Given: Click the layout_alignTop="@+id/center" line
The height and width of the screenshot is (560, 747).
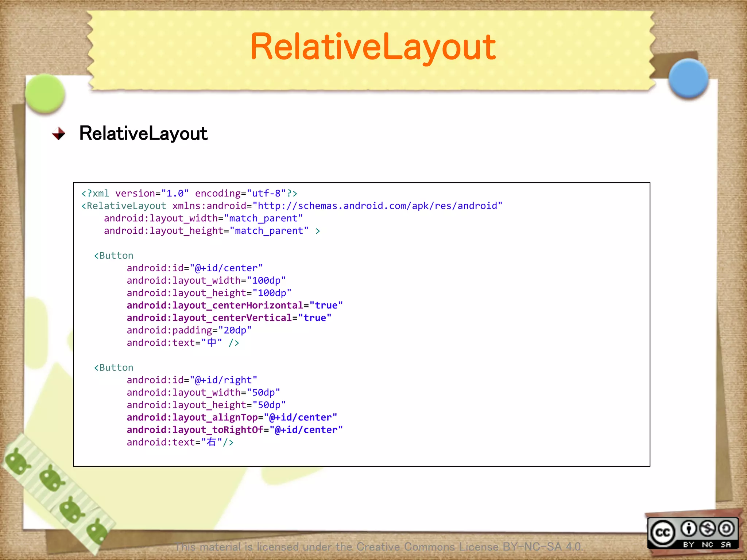Looking at the screenshot, I should click(x=232, y=417).
